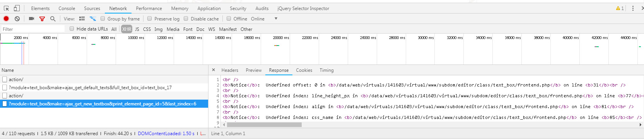The image size is (644, 139).
Task: Filter requests by Manifest
Action: 228,29
